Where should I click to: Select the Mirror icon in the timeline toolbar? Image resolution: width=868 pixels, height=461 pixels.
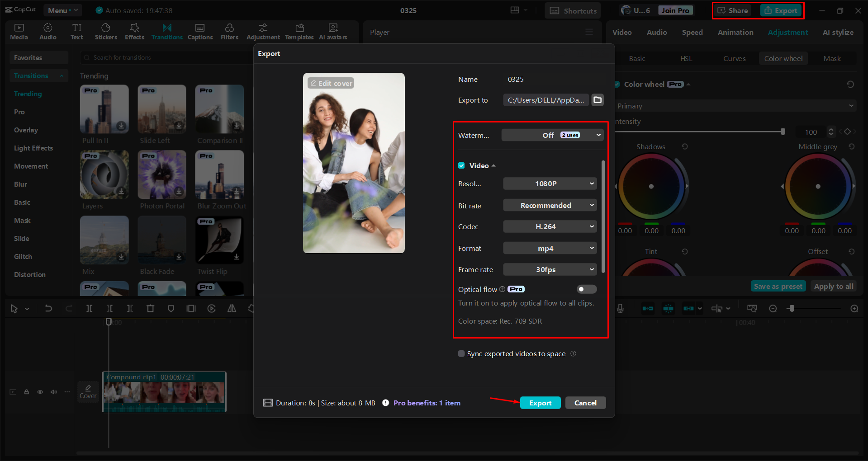[232, 308]
